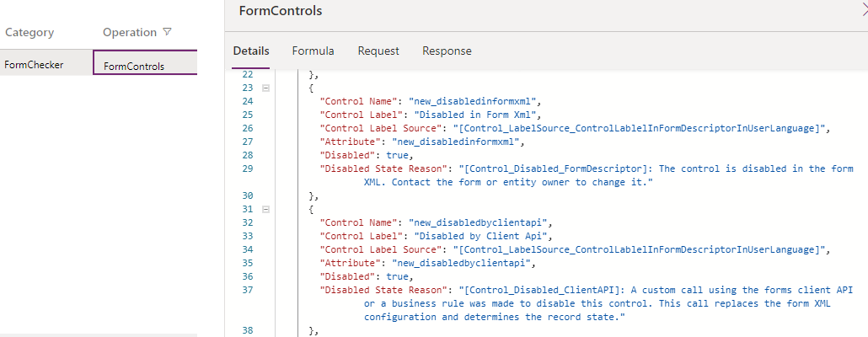Viewport: 868px width, 337px height.
Task: Open the Request tab
Action: click(x=378, y=51)
